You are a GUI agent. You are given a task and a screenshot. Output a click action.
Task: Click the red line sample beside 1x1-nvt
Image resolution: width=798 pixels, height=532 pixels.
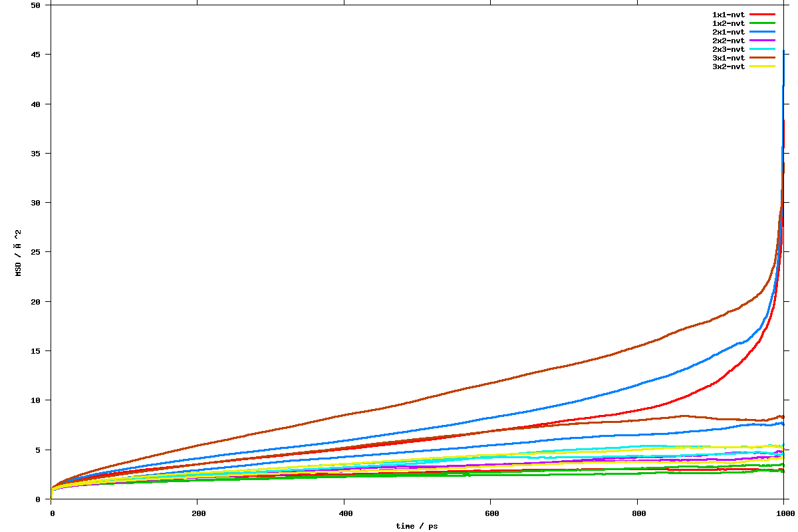pyautogui.click(x=762, y=14)
